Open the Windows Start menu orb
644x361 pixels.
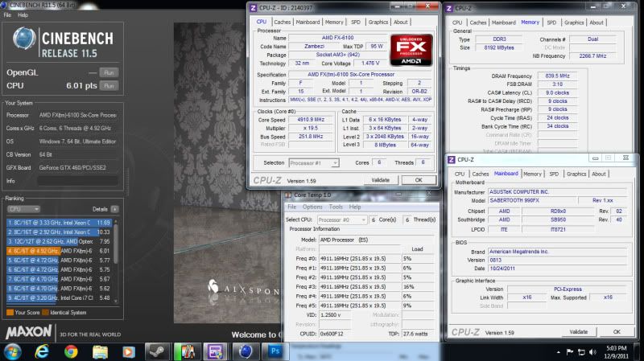click(x=12, y=352)
